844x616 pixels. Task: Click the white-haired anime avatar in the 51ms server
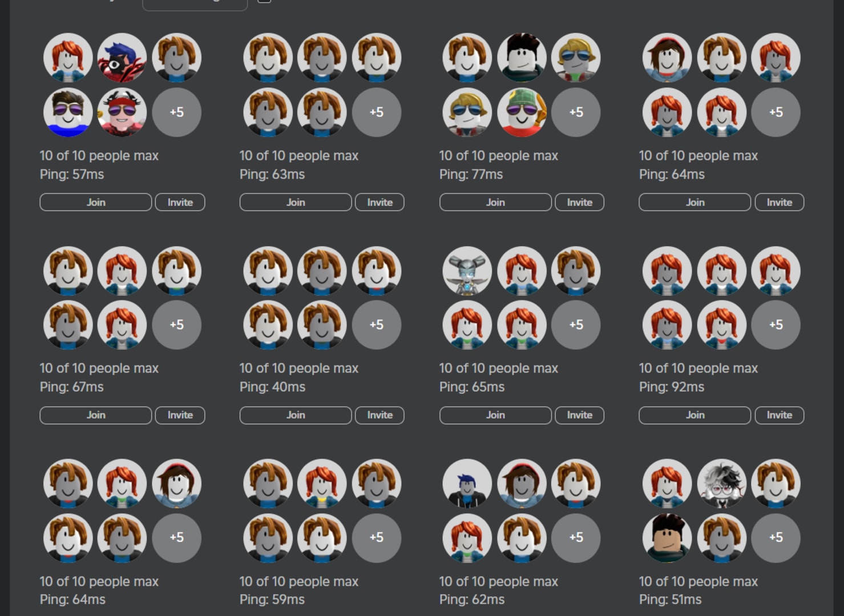click(721, 483)
